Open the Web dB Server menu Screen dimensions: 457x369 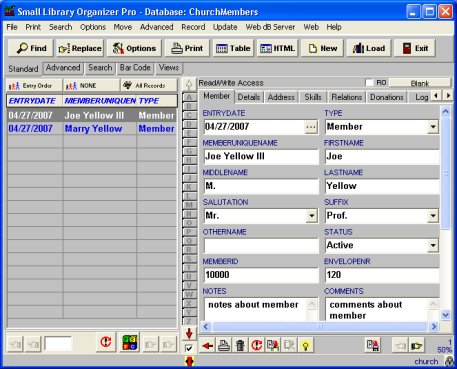(x=270, y=27)
